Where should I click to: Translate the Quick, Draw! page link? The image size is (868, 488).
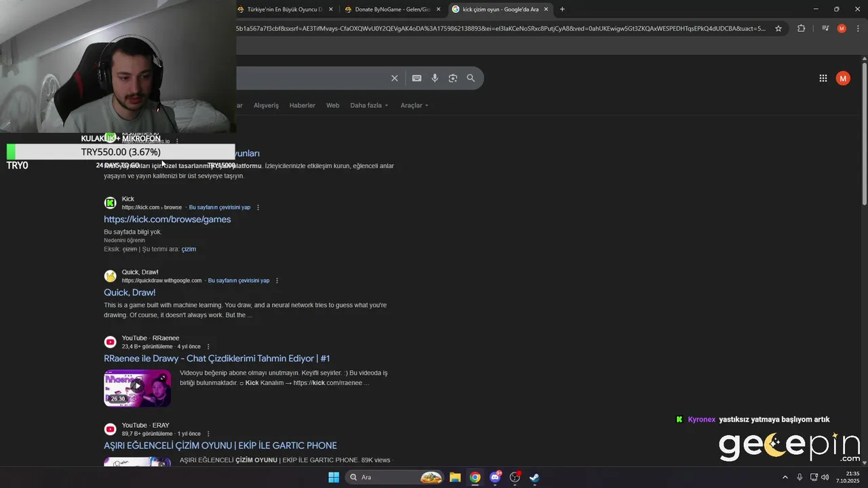pyautogui.click(x=239, y=281)
